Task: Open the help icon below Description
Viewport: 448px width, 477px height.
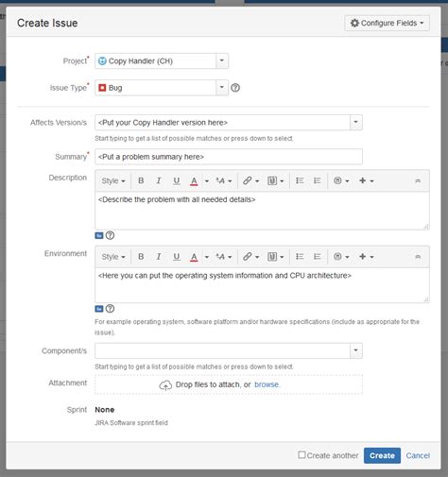Action: pyautogui.click(x=110, y=235)
